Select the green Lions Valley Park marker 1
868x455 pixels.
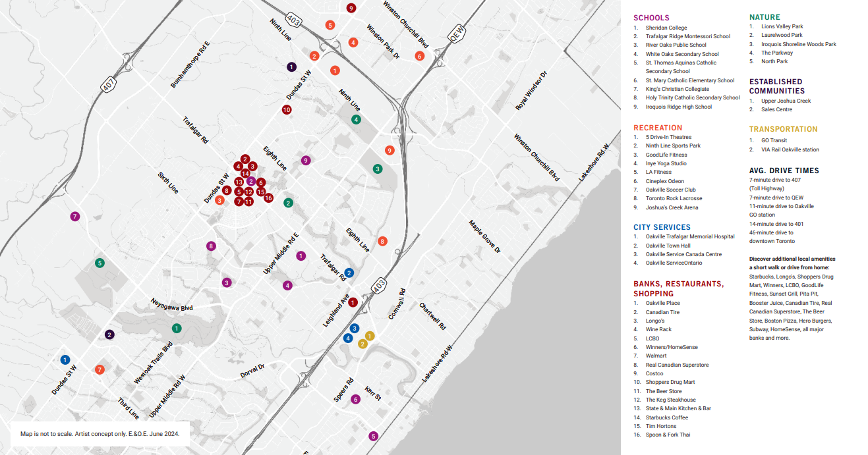(177, 328)
